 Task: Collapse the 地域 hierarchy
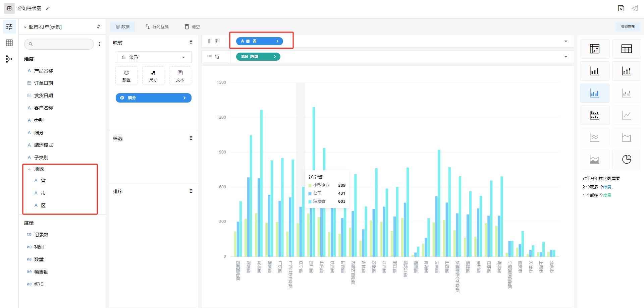point(29,169)
